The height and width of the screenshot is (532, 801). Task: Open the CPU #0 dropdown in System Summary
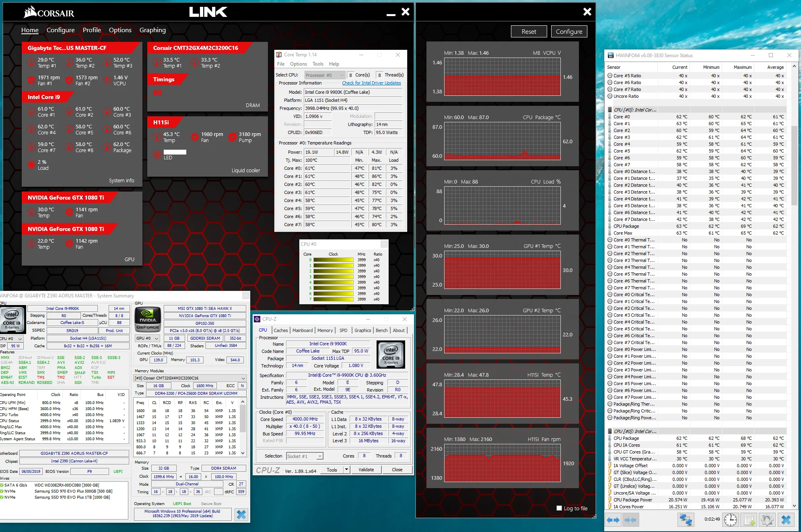click(12, 338)
